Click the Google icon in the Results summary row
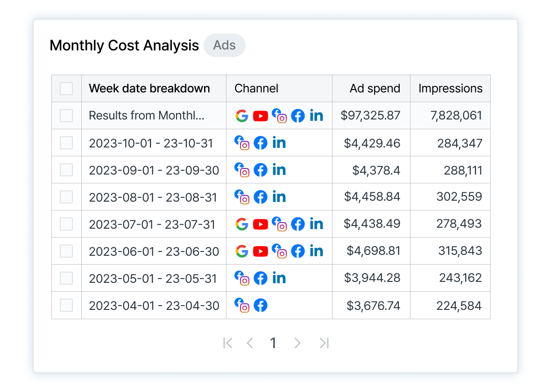551x392 pixels. [x=242, y=115]
